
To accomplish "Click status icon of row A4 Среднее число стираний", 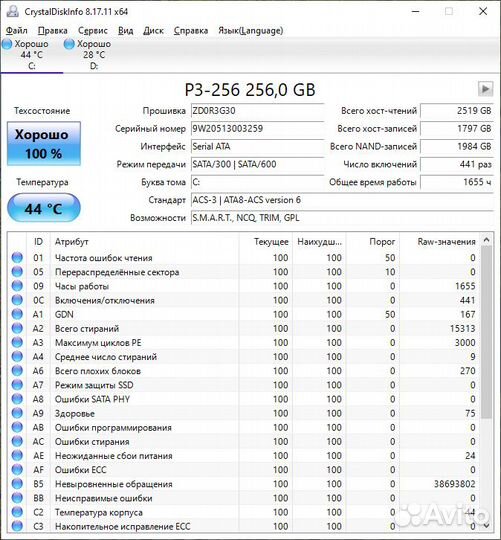I will [x=17, y=356].
